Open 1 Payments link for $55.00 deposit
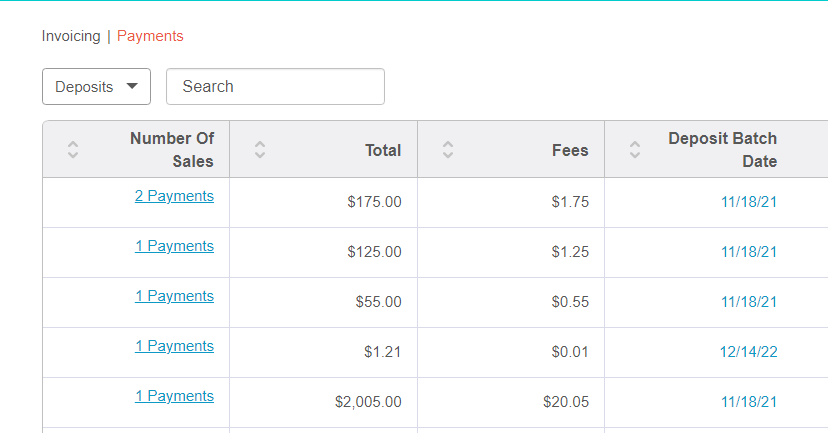Image resolution: width=828 pixels, height=433 pixels. (x=174, y=296)
